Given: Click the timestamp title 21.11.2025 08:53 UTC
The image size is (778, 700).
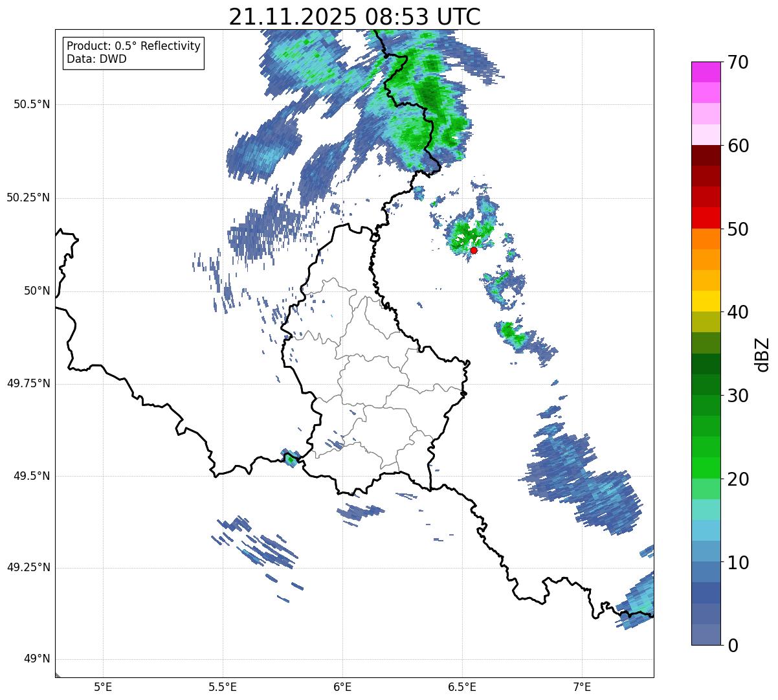Looking at the screenshot, I should click(x=355, y=17).
